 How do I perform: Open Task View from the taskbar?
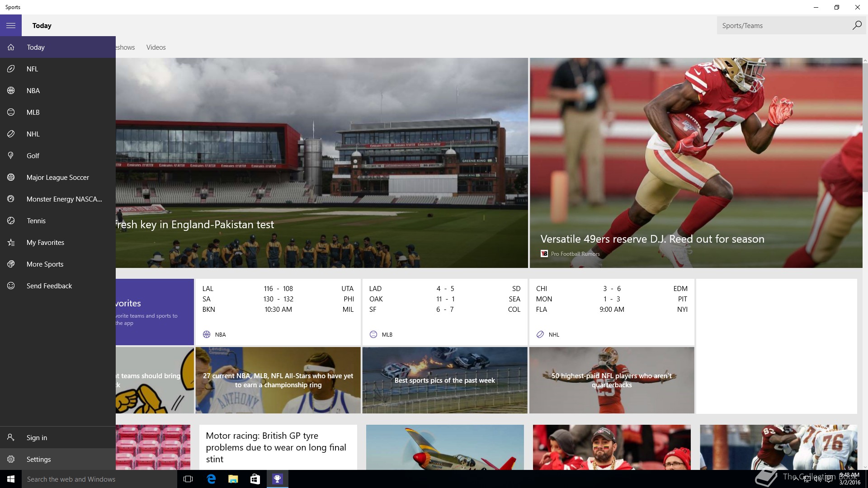(x=188, y=479)
